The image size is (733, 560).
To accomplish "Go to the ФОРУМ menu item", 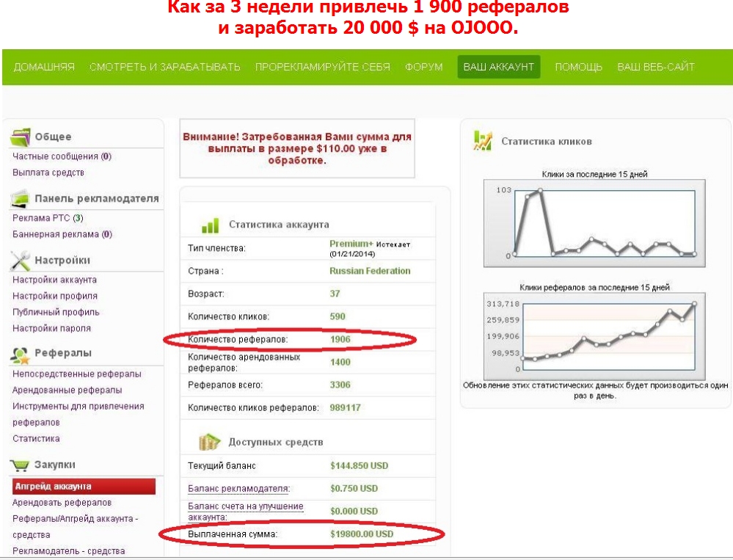I will coord(424,67).
